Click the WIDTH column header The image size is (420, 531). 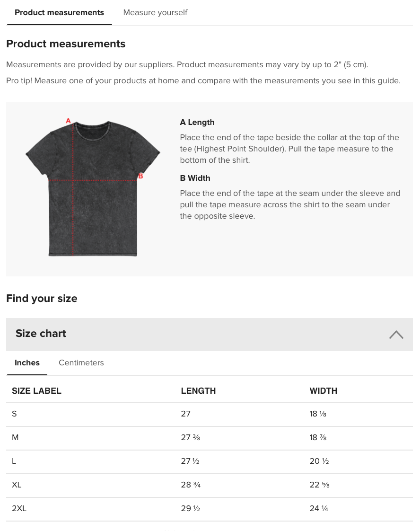point(323,391)
